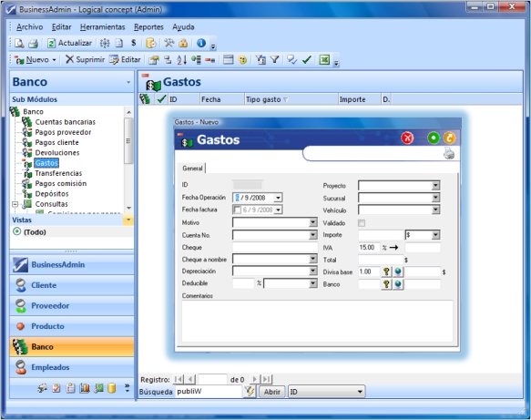Viewport: 531px width, 420px height.
Task: Open the Ayuda menu
Action: (x=183, y=26)
